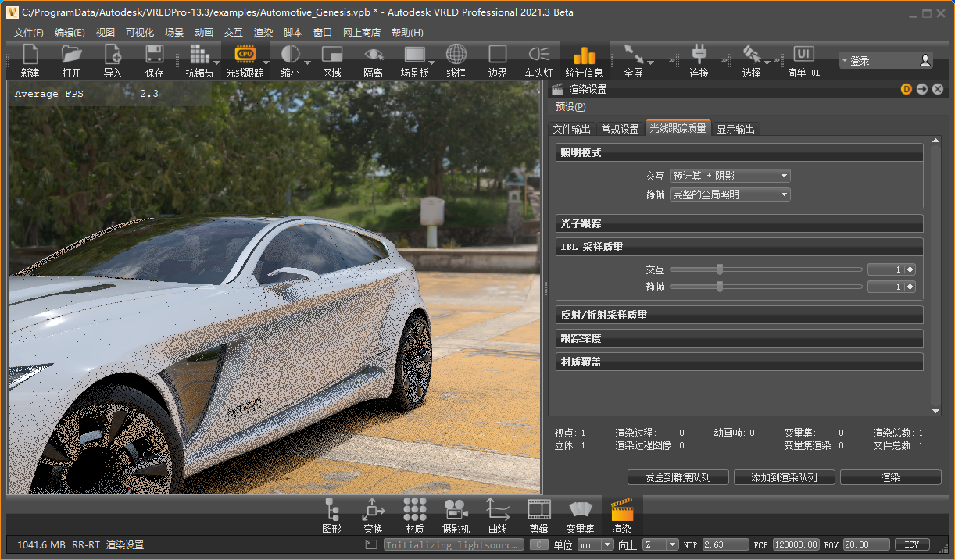Open the interactive (交互) illumination mode dropdown
955x560 pixels.
pos(730,177)
